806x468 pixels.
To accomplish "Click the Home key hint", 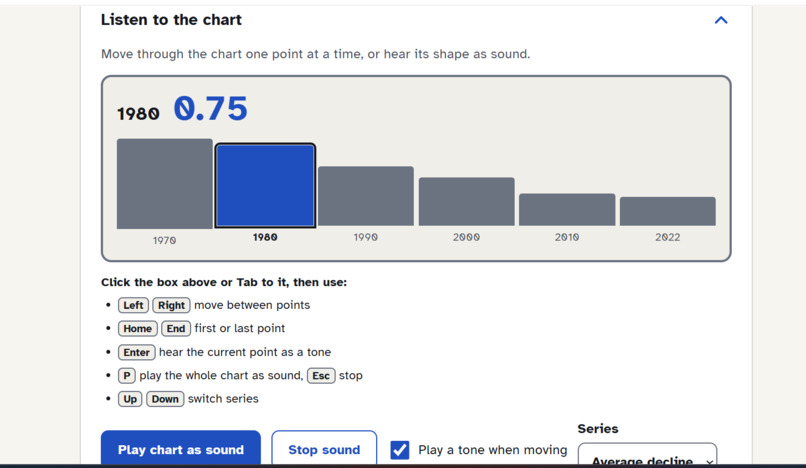I will coord(137,328).
